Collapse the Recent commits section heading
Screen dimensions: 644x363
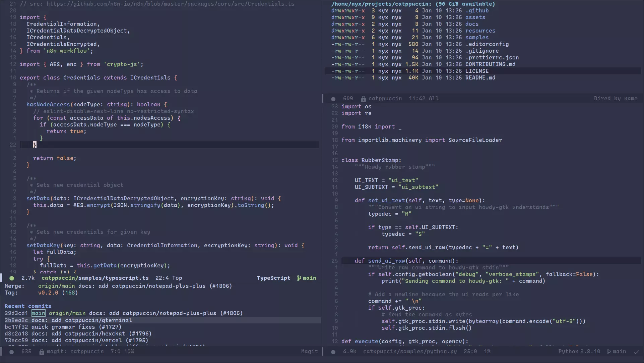pos(28,306)
